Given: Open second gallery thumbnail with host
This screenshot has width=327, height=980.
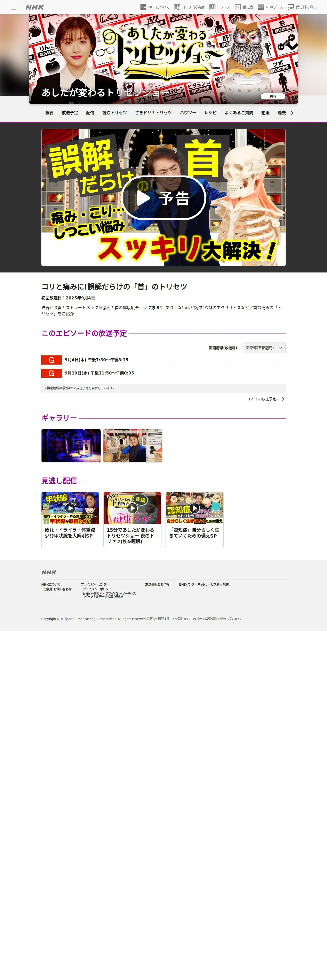Looking at the screenshot, I should [x=132, y=445].
